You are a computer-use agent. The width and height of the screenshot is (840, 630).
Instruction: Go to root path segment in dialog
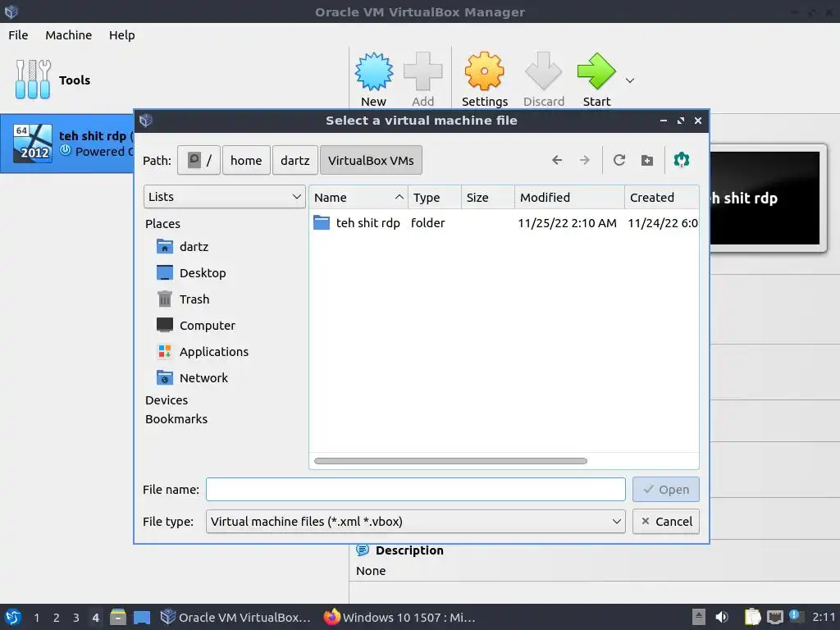[199, 160]
